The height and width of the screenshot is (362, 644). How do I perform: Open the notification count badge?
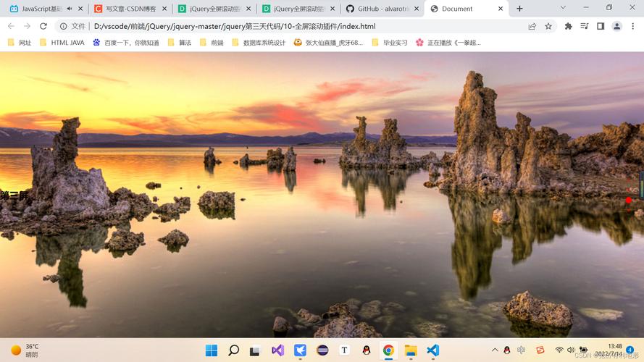pyautogui.click(x=630, y=350)
